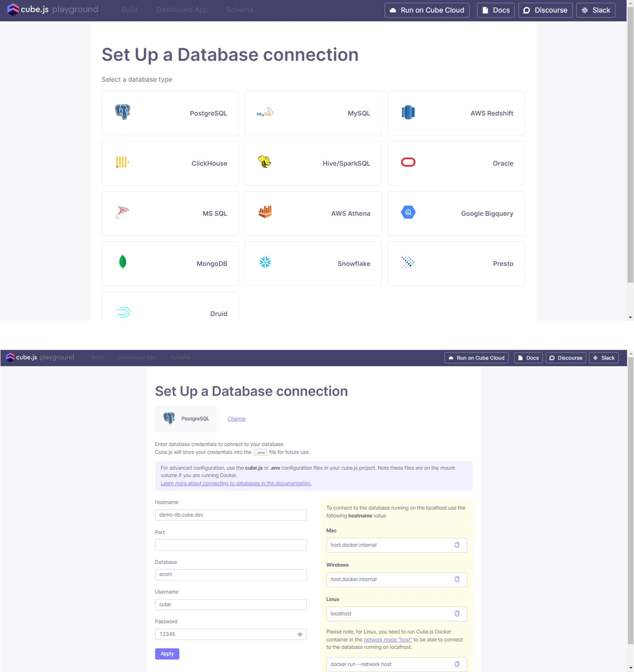This screenshot has width=634, height=672.
Task: Copy the Linux localhost value
Action: click(457, 614)
